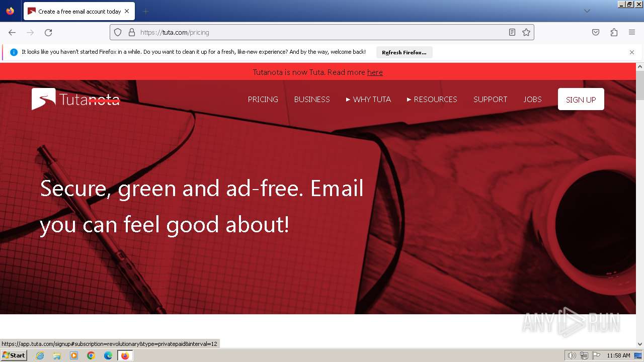Click the forward navigation arrow
The width and height of the screenshot is (644, 362).
pos(30,32)
